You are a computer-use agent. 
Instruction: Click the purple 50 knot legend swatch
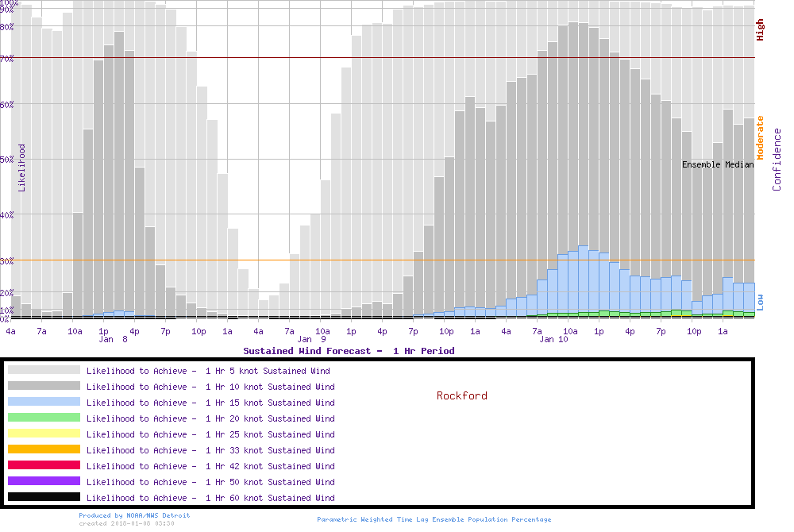tap(44, 481)
